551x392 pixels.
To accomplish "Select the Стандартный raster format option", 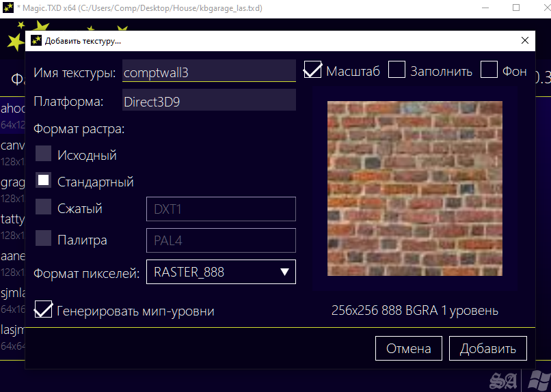I will 44,181.
